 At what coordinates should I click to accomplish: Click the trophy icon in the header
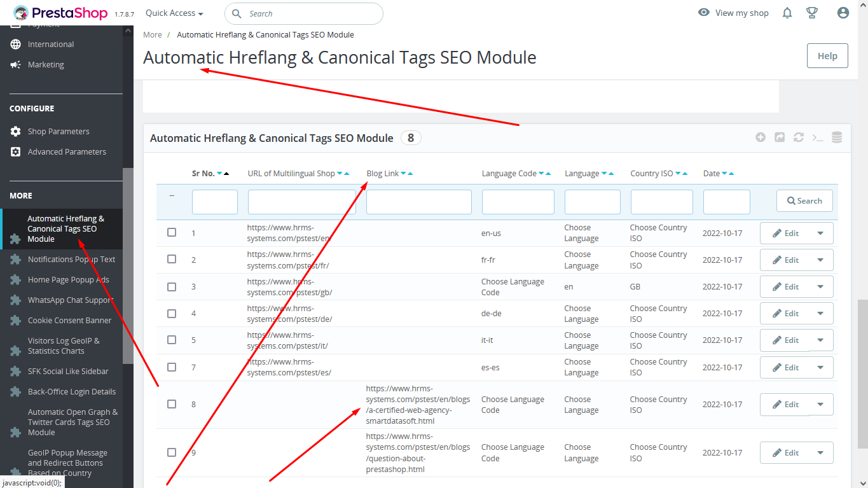(812, 13)
